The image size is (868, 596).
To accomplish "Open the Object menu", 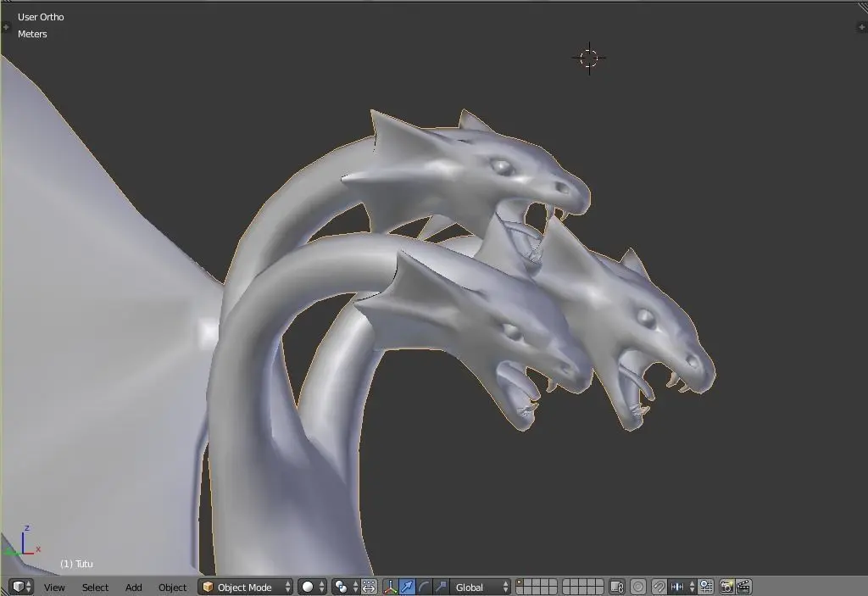I will point(172,588).
